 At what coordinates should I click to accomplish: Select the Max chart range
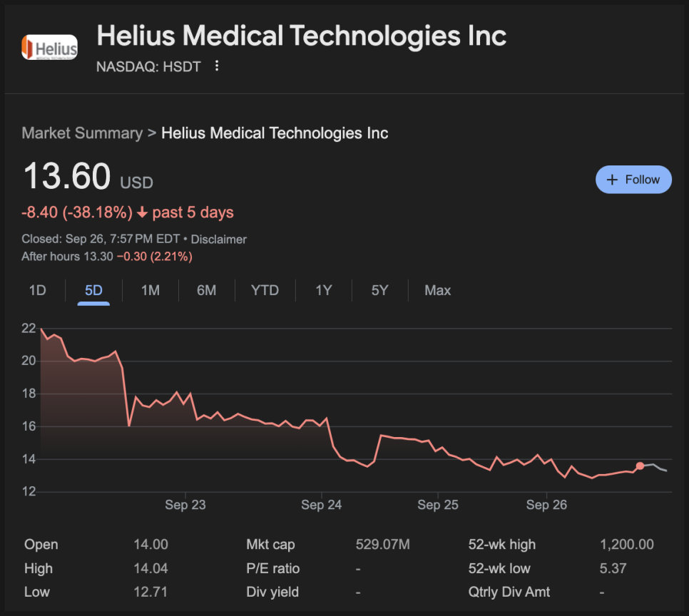438,290
